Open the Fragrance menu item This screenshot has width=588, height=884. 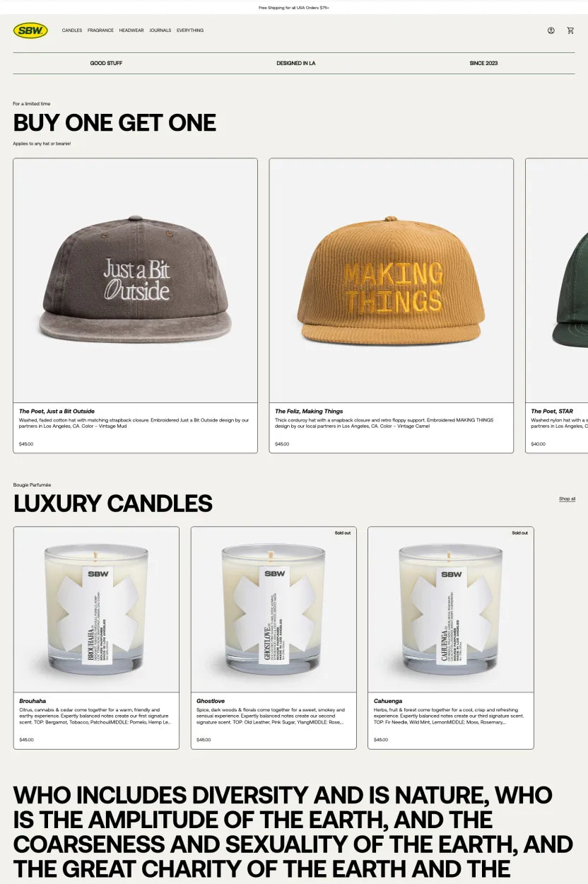click(100, 30)
